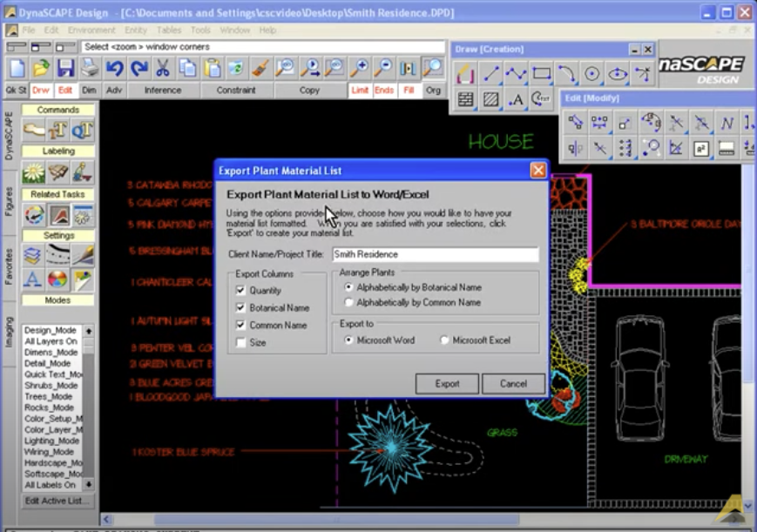This screenshot has height=532, width=757.
Task: Click the Export button
Action: coord(447,384)
